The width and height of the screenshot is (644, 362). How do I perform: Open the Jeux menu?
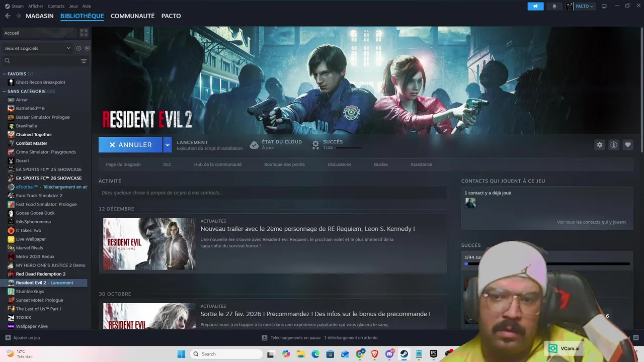tap(73, 6)
